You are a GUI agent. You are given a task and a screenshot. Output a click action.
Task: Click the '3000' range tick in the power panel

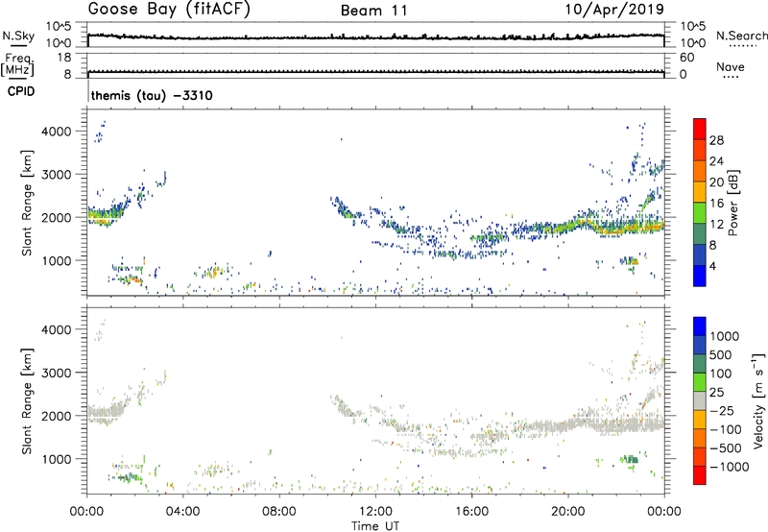(x=57, y=175)
